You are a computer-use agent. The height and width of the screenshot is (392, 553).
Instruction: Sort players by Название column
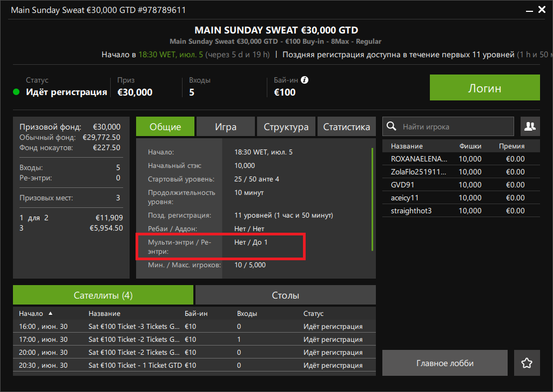tap(407, 146)
